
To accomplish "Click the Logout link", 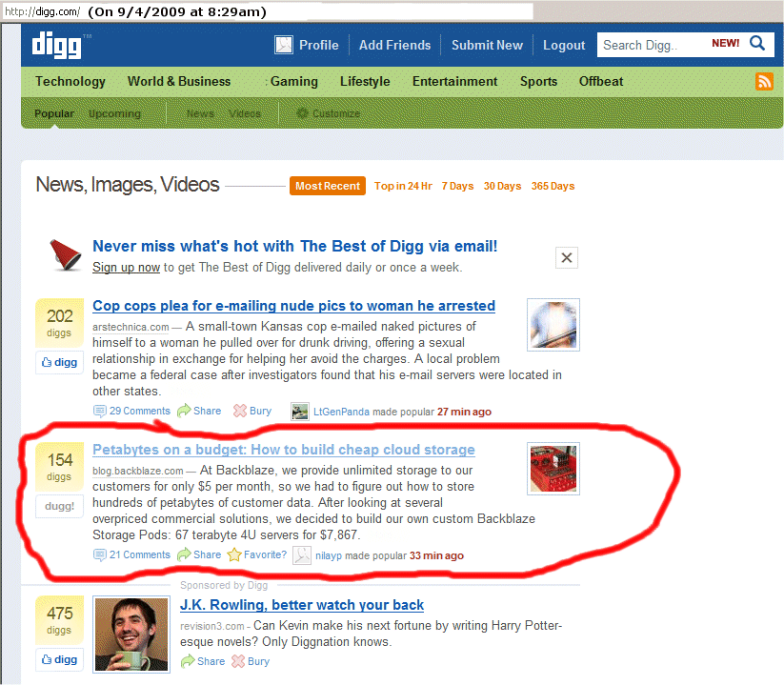I will [x=564, y=45].
